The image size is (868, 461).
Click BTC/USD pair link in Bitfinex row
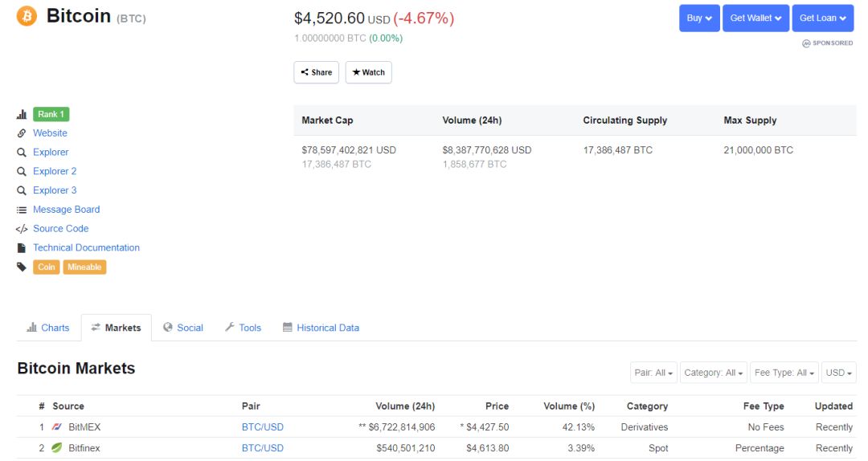(262, 447)
